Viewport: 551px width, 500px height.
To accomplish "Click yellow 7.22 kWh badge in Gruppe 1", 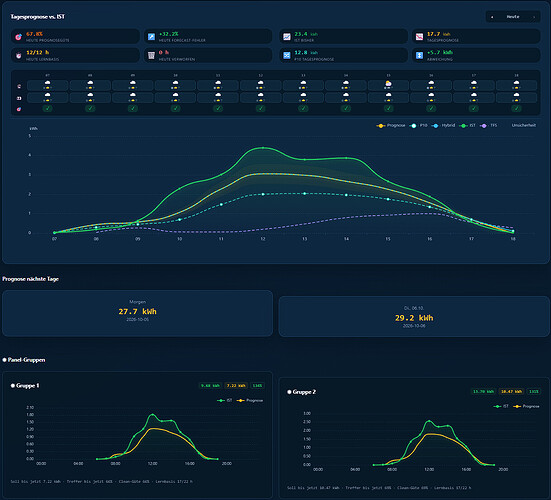I will (x=236, y=385).
